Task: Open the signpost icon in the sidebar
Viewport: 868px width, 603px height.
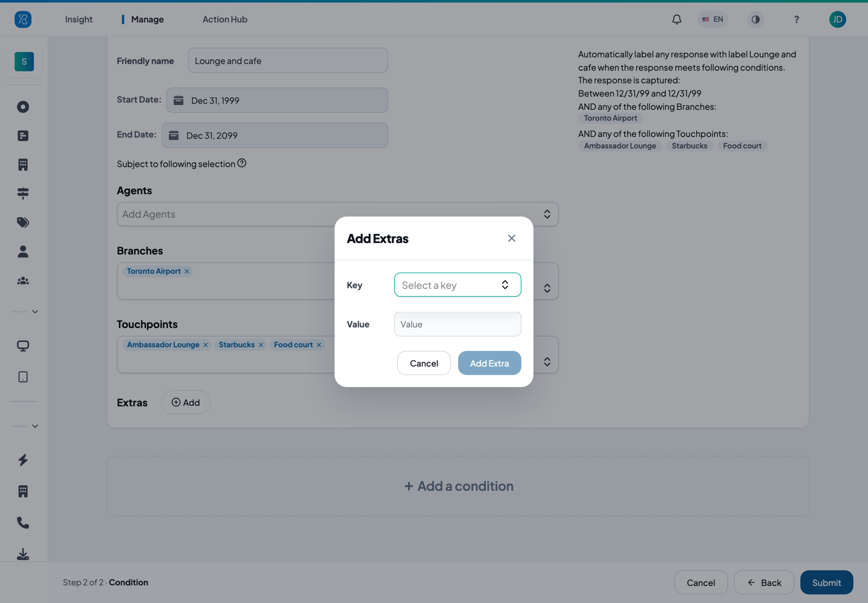Action: tap(23, 193)
